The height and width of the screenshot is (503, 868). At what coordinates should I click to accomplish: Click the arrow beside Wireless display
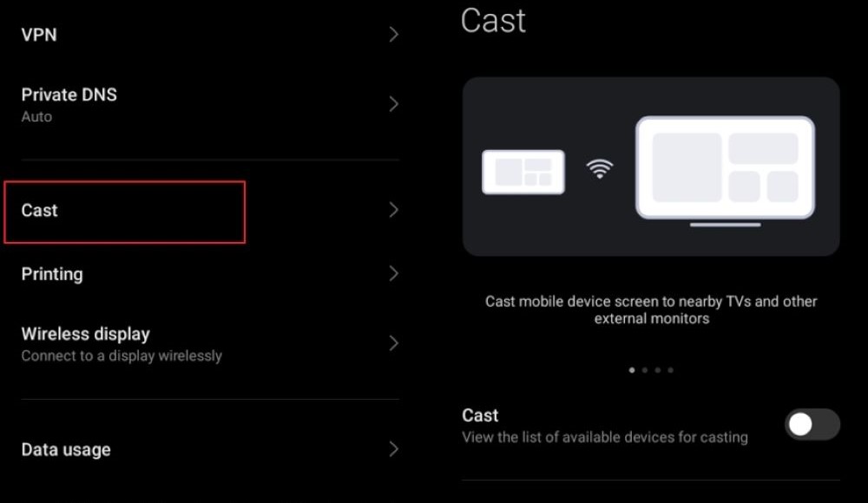pos(393,343)
